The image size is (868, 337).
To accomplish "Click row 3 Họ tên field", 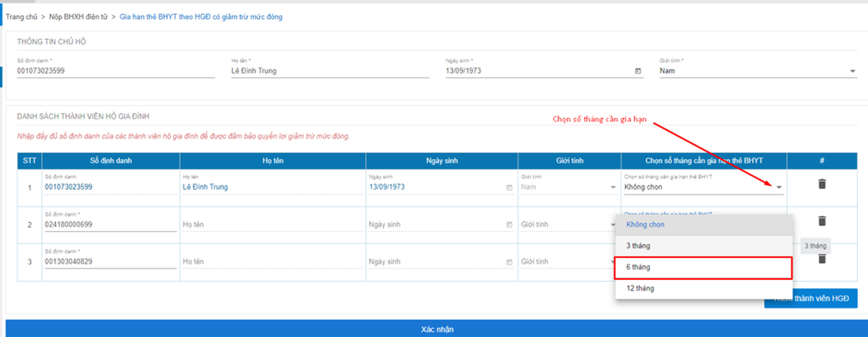I will point(271,262).
